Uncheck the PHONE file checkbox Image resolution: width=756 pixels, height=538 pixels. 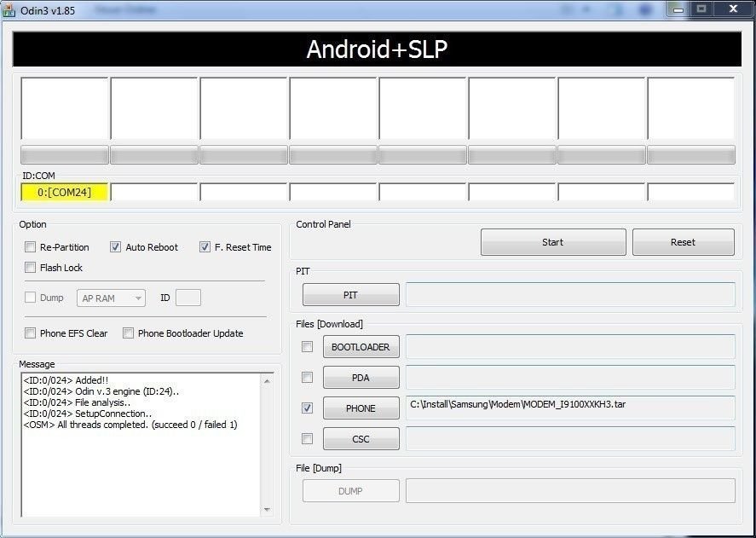(307, 408)
